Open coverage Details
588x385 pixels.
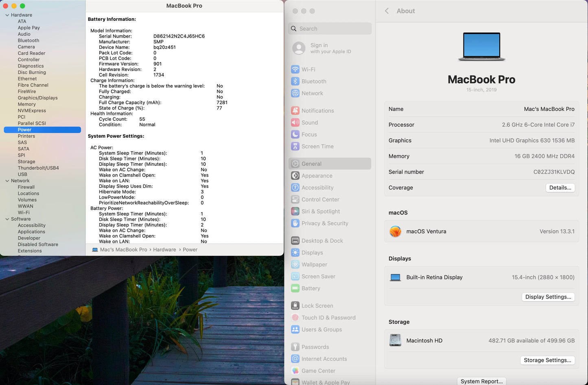coord(560,187)
